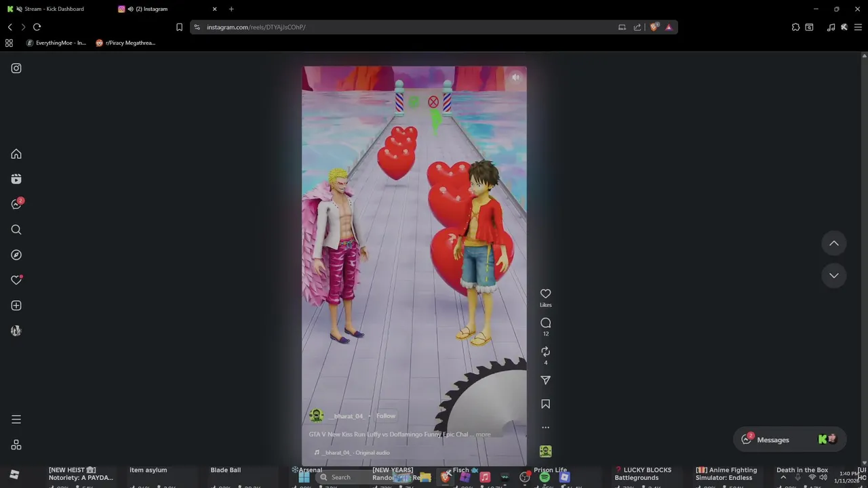Open media control music note icon

tap(831, 27)
